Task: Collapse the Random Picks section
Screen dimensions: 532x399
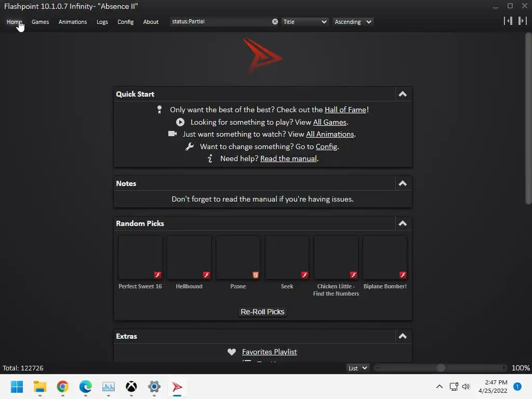Action: 403,223
